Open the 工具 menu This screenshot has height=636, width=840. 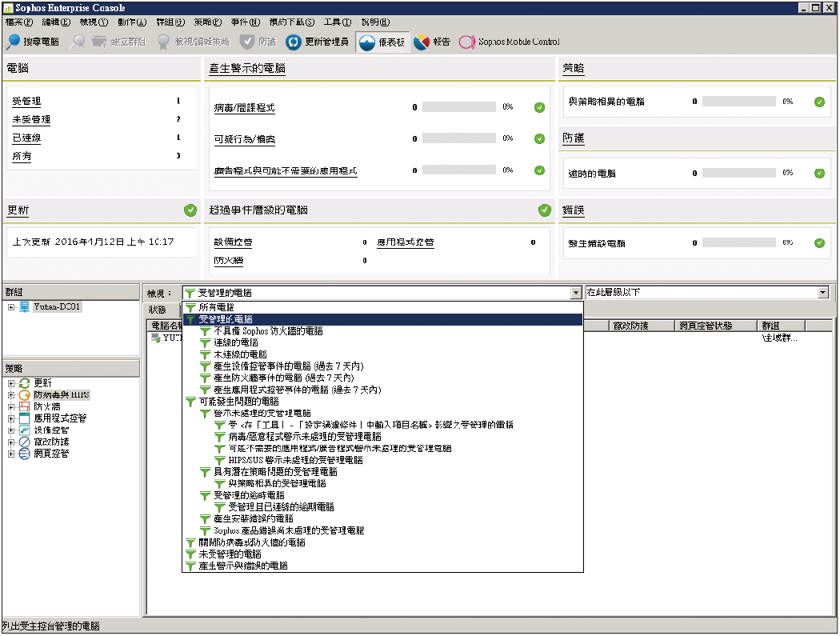point(338,22)
